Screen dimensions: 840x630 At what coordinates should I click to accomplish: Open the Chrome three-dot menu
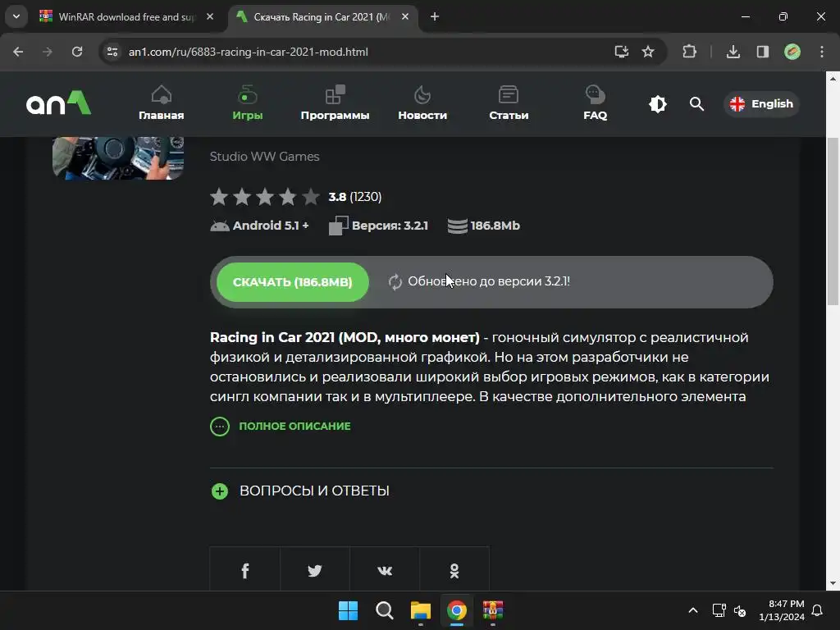[x=822, y=52]
